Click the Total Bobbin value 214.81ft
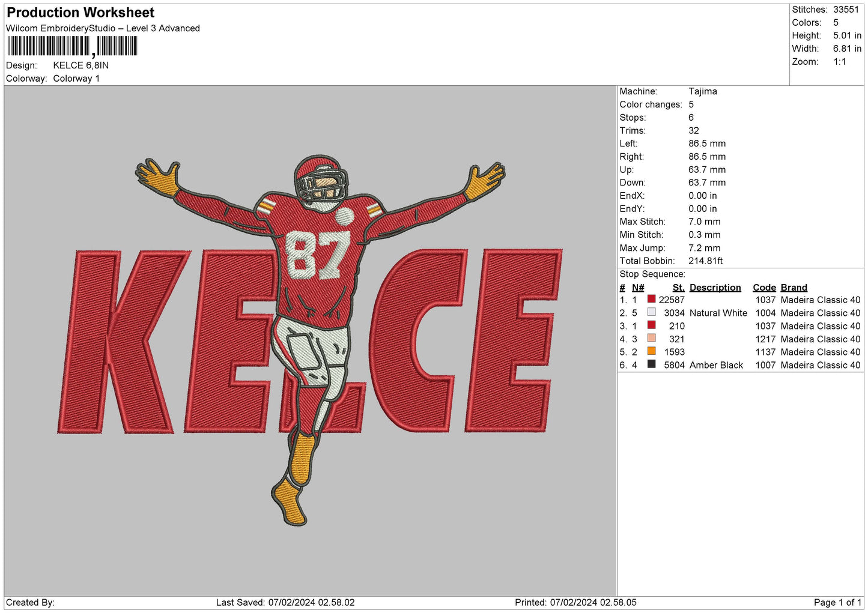 coord(706,261)
